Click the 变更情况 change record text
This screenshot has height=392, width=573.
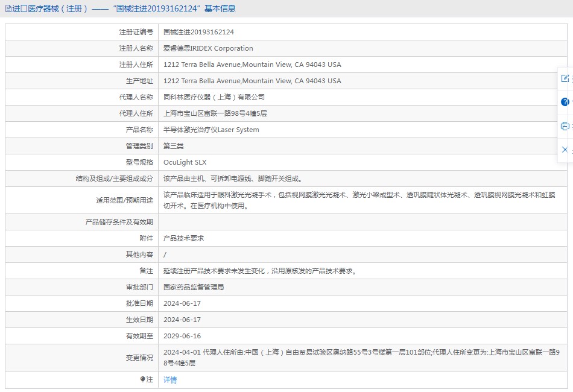(361, 358)
